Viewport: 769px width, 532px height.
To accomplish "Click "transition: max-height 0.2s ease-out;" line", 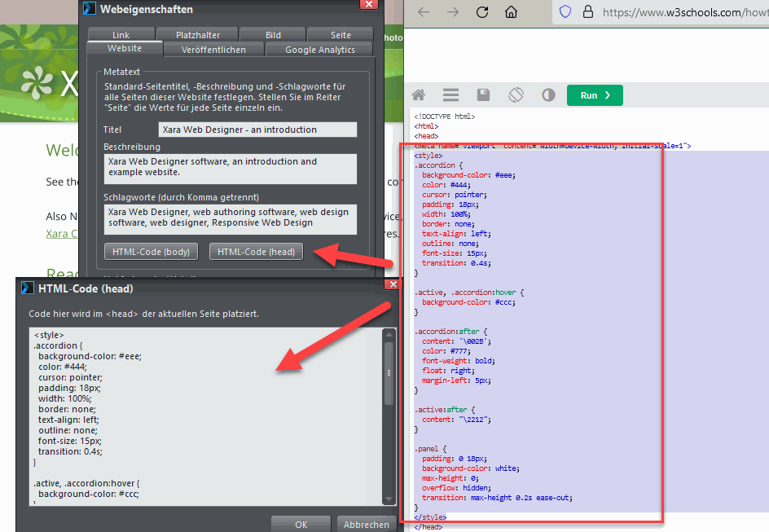I will [x=497, y=498].
